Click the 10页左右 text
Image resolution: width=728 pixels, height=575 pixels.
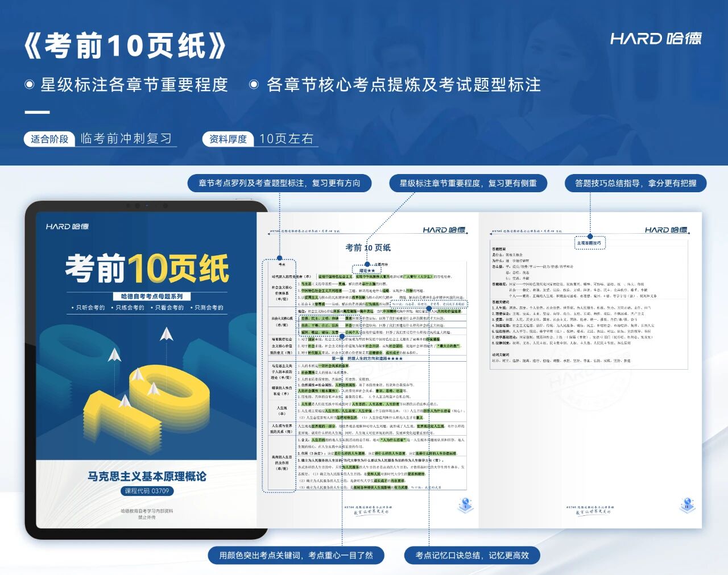[286, 139]
